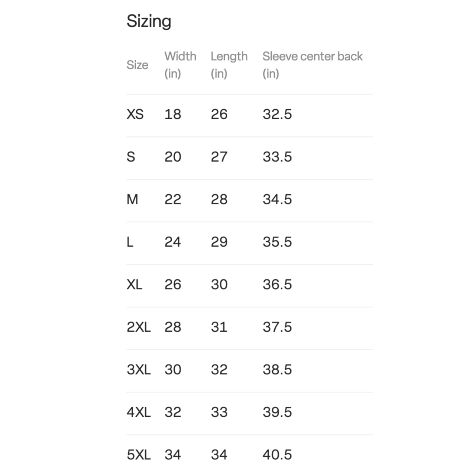Viewport: 476px width, 476px height.
Task: Click the Width (in) column header
Action: pos(180,65)
